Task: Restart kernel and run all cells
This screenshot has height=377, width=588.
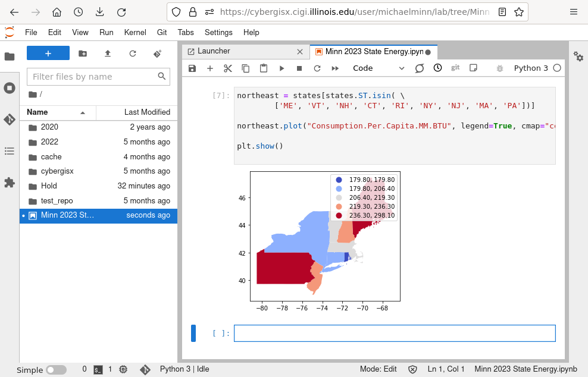Action: coord(335,68)
